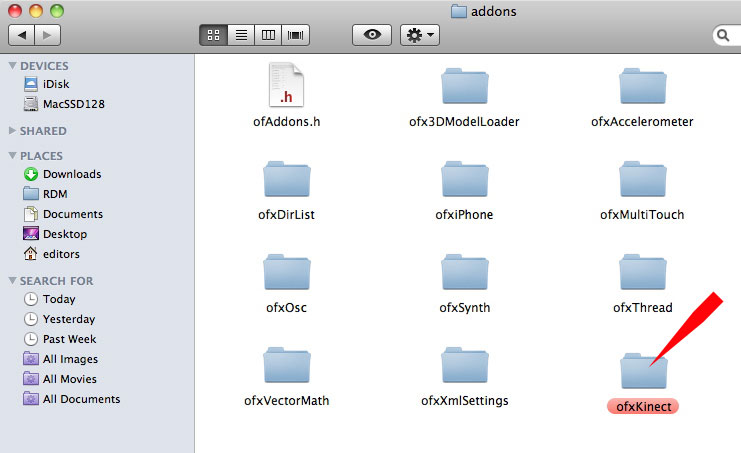Go forward with the right arrow button
The image size is (741, 453).
point(47,35)
